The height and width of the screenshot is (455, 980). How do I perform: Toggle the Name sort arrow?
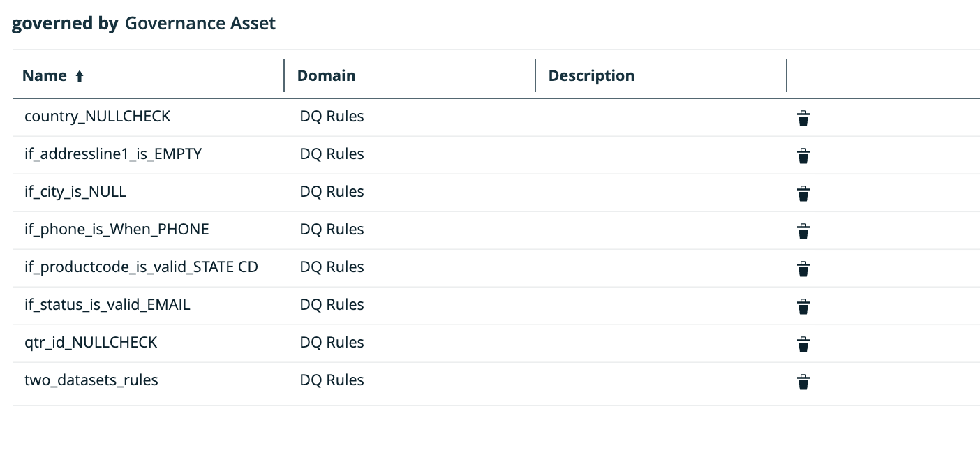[80, 77]
